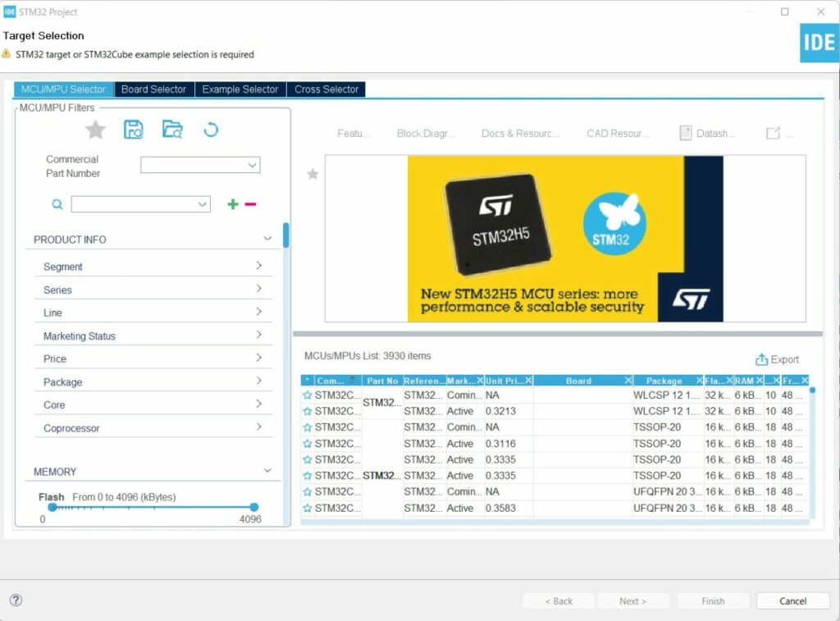
Task: Open the Commercial Part Number dropdown
Action: tap(252, 166)
